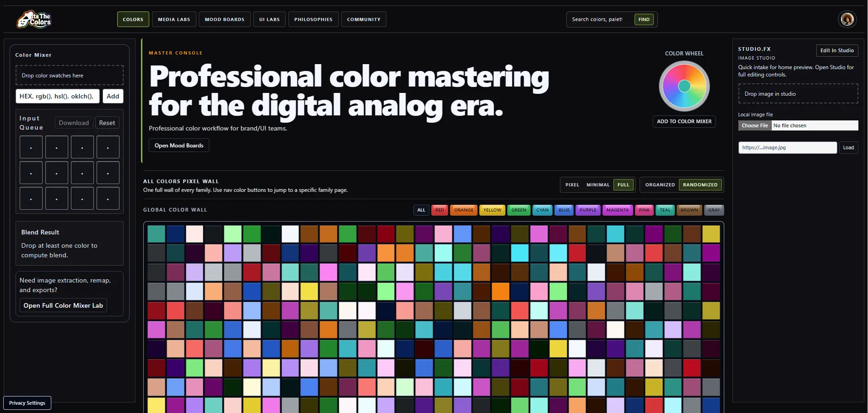Click the Drop color swatches here zone

(70, 75)
